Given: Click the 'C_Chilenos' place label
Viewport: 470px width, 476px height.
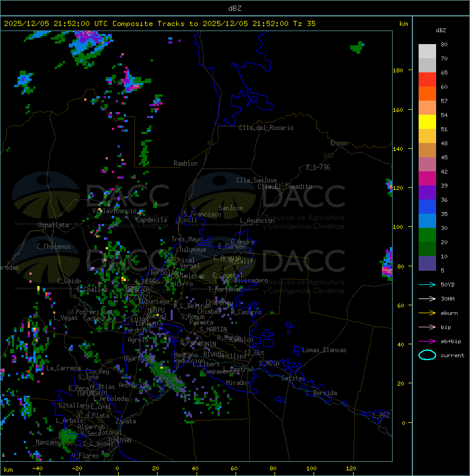Looking at the screenshot, I should (54, 246).
